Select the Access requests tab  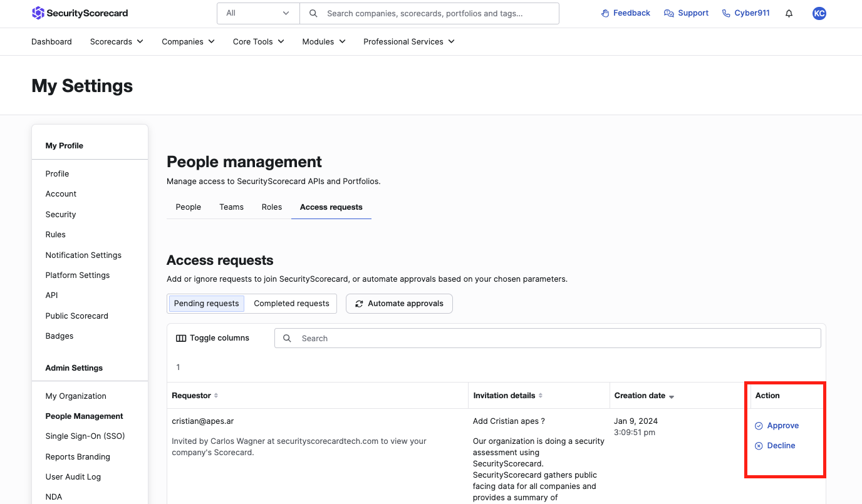point(331,207)
